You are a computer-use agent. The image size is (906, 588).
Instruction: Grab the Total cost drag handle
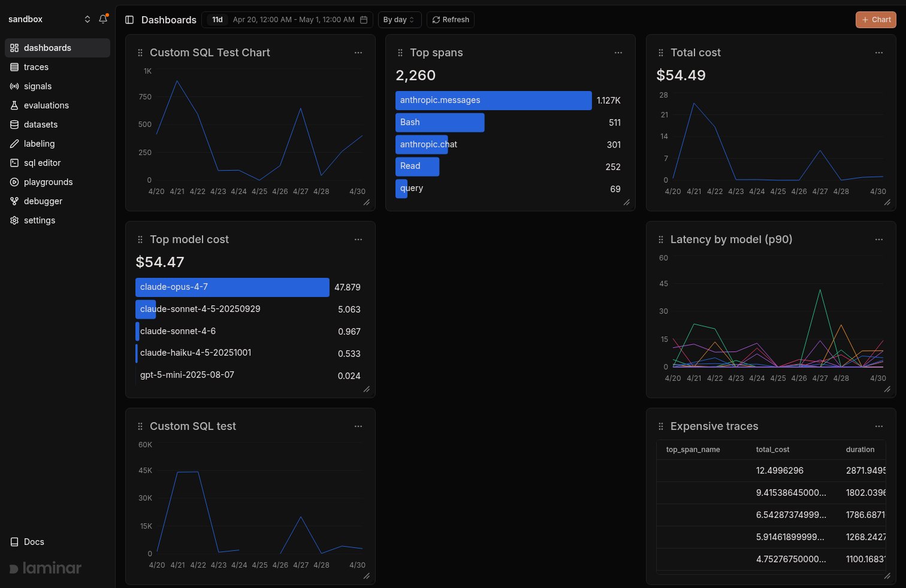pos(661,53)
